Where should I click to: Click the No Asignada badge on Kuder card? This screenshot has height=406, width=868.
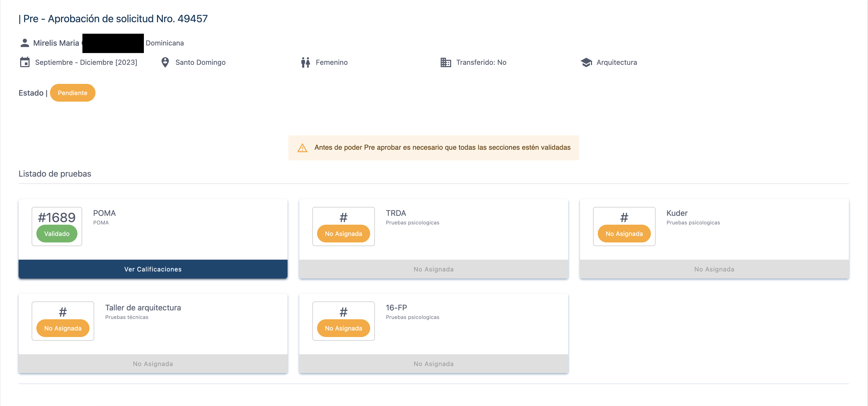624,234
